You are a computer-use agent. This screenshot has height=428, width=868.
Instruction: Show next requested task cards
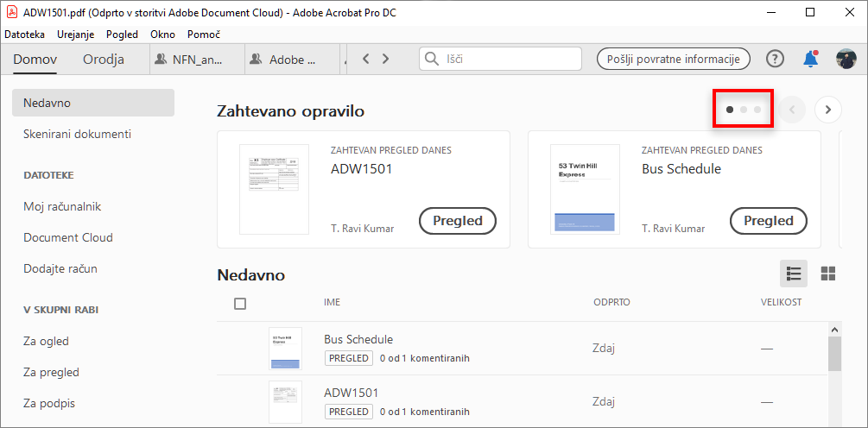point(827,110)
